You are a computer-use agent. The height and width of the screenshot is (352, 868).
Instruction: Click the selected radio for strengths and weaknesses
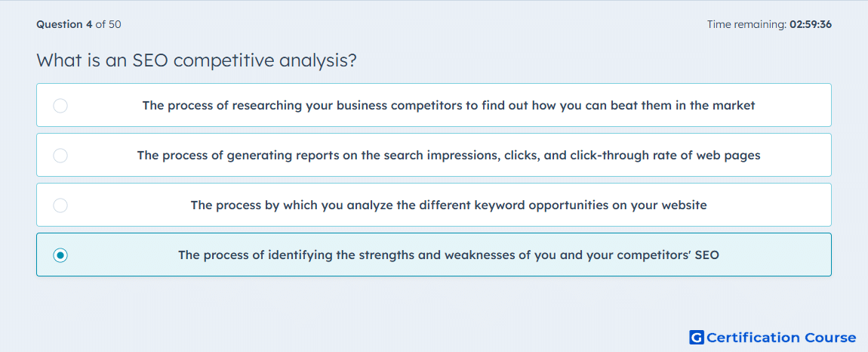pos(60,255)
